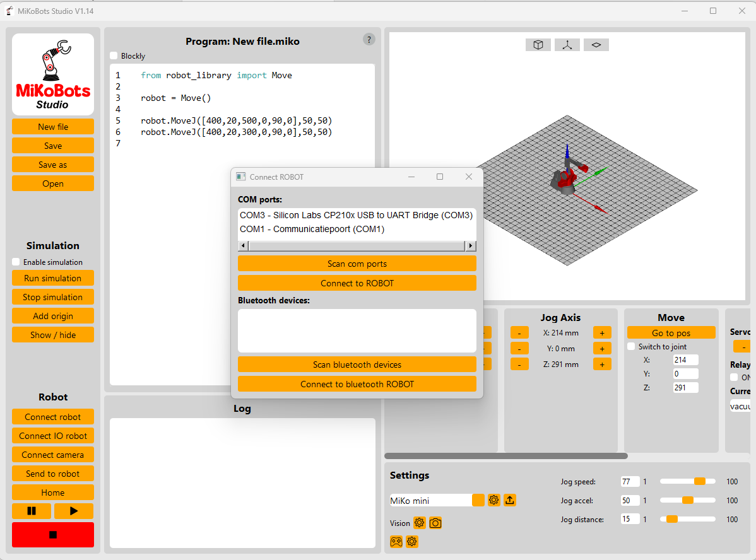Enable the Blockly checkbox

coord(114,55)
